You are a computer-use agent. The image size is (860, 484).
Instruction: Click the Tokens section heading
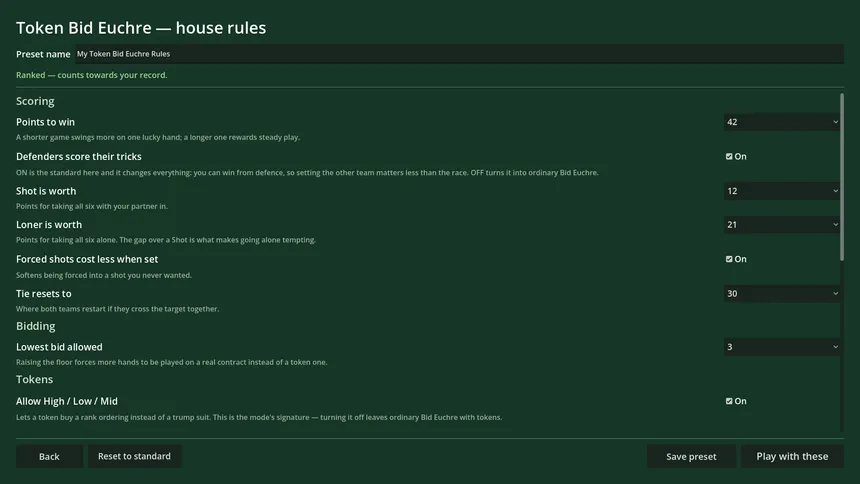[x=35, y=379]
